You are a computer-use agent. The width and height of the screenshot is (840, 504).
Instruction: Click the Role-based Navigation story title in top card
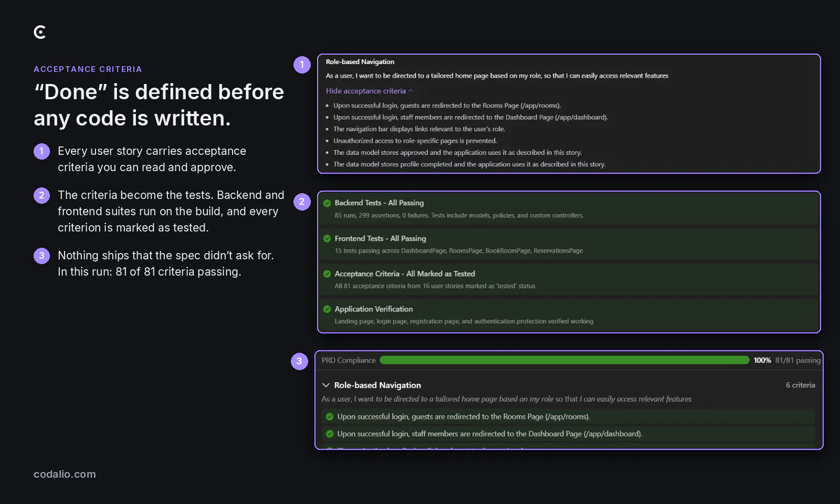click(x=360, y=62)
